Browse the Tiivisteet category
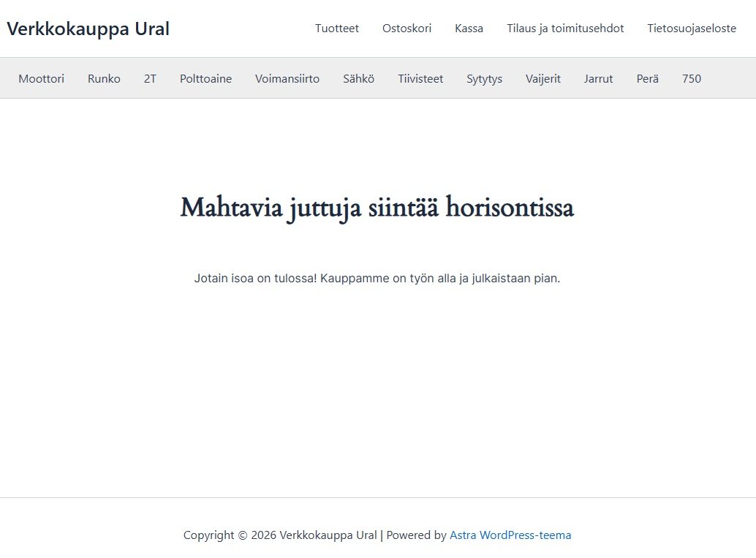 [x=420, y=78]
